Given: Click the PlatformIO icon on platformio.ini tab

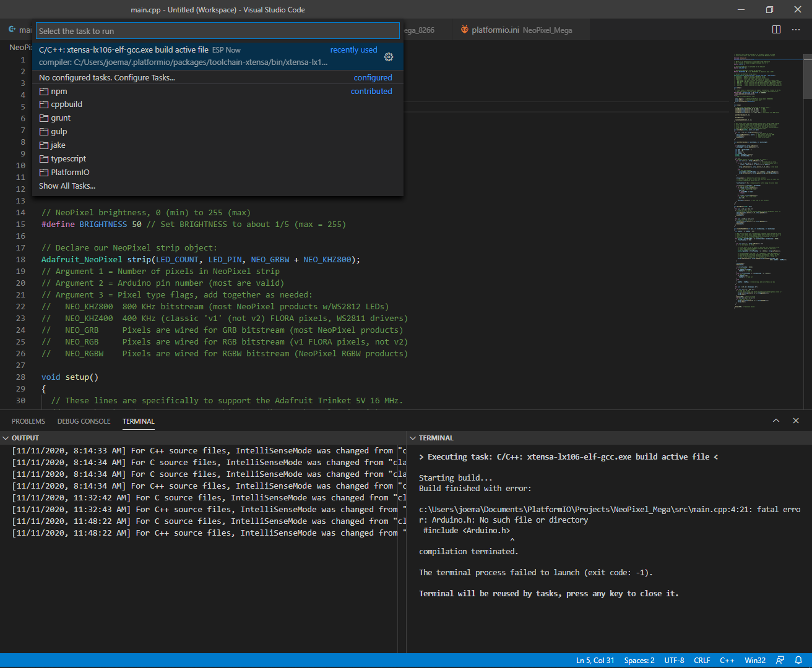Looking at the screenshot, I should pyautogui.click(x=465, y=30).
